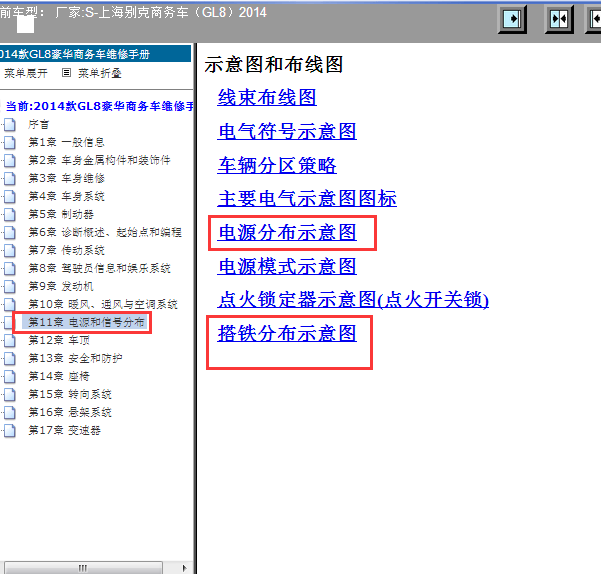Select 第6章 诊断概述、起始点和编程 chapter

coord(105,232)
